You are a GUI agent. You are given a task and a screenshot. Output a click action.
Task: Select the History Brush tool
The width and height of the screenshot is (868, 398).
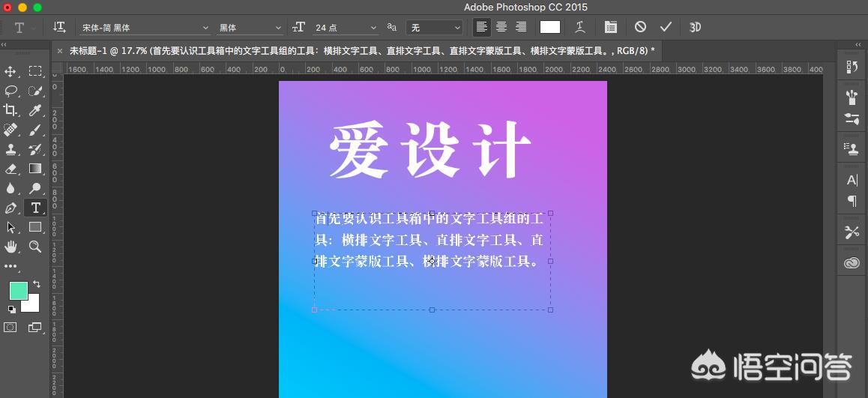(35, 149)
